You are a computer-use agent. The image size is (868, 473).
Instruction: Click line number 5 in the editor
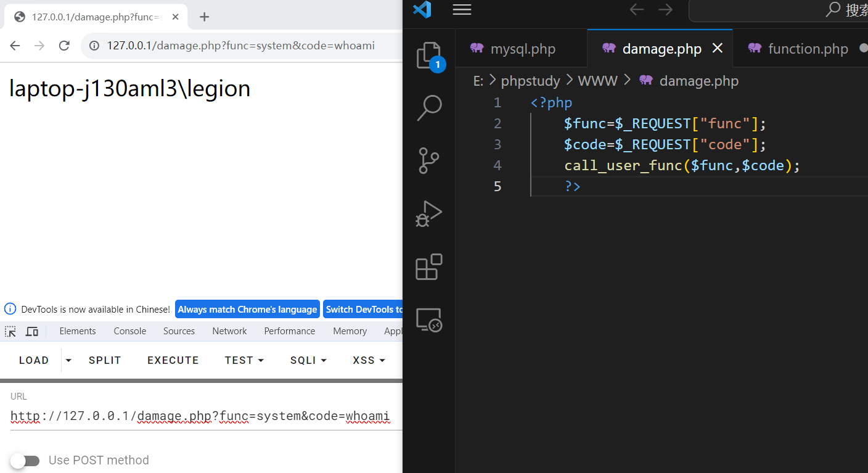[x=497, y=186]
